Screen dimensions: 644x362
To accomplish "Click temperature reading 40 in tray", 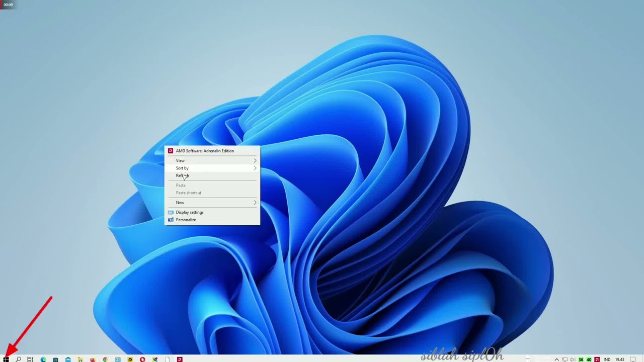I will click(589, 359).
